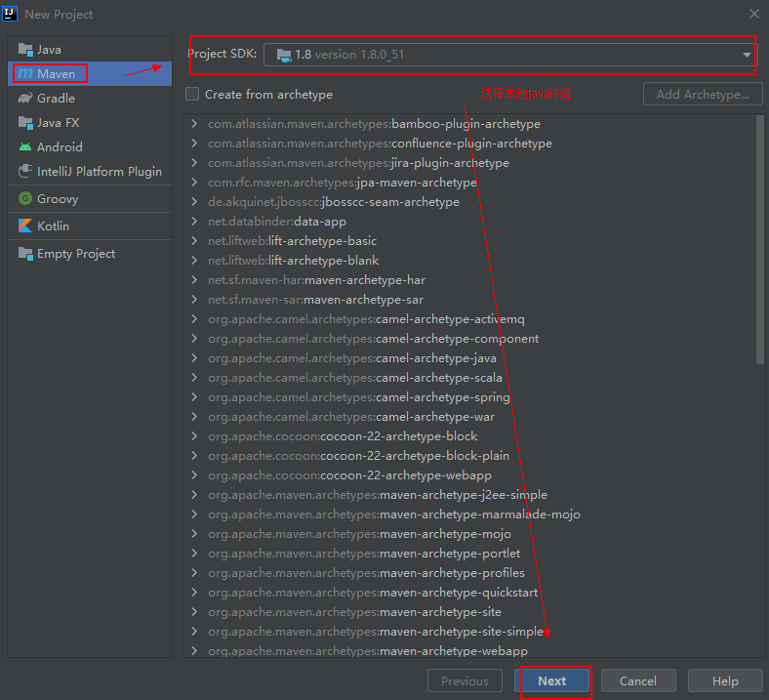Screen dimensions: 769x700
Task: Choose Java FX in the sidebar
Action: click(x=90, y=122)
